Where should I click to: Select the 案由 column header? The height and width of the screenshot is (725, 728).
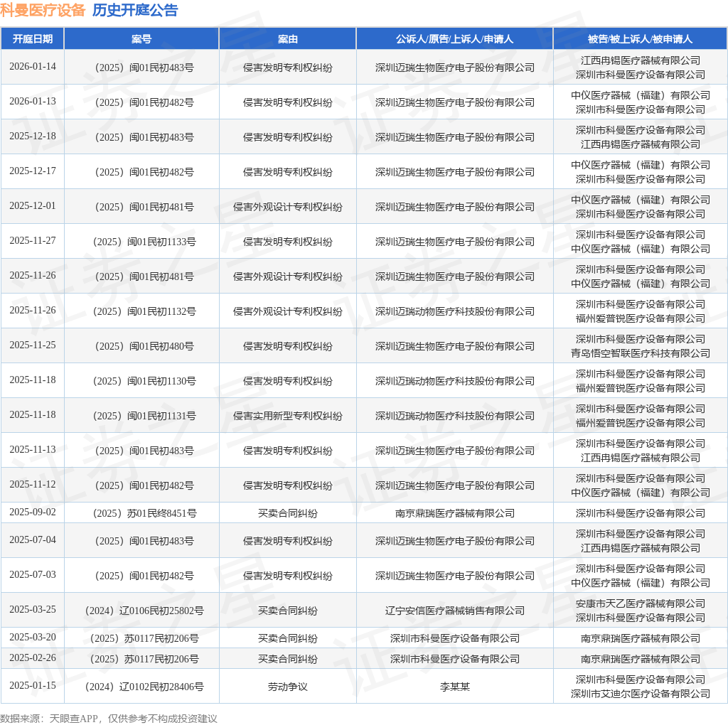[x=288, y=39]
